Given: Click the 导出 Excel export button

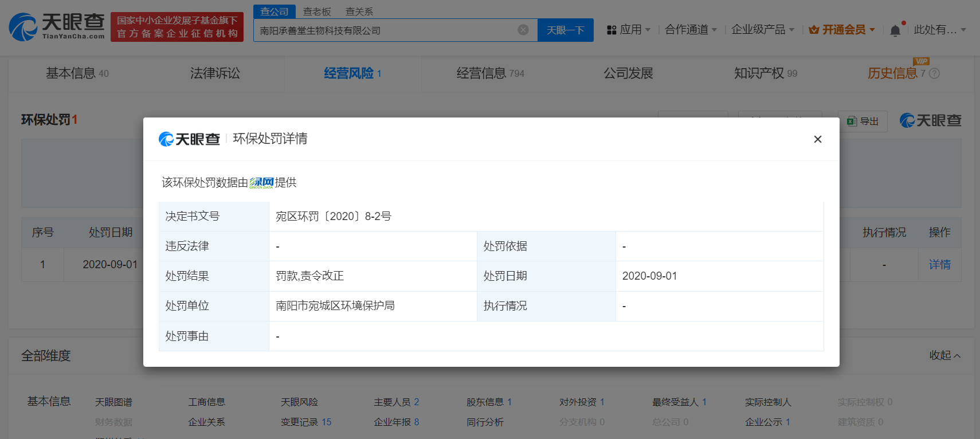Looking at the screenshot, I should [863, 121].
